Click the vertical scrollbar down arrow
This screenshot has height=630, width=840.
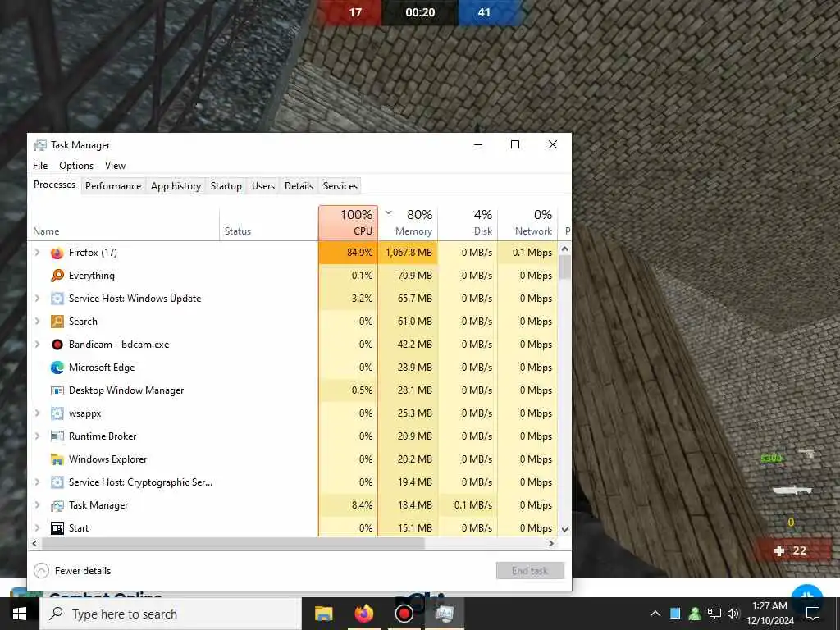(564, 529)
